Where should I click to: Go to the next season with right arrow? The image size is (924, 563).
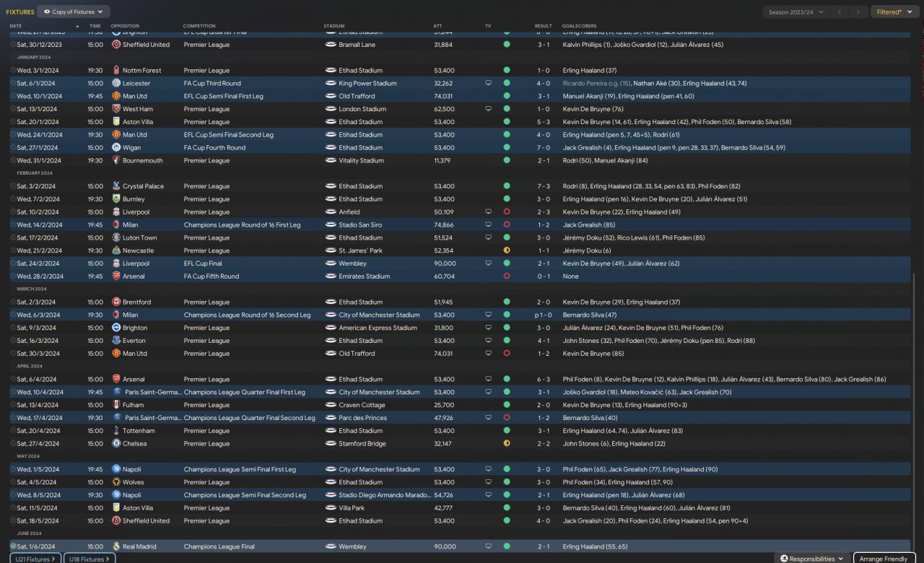[858, 12]
